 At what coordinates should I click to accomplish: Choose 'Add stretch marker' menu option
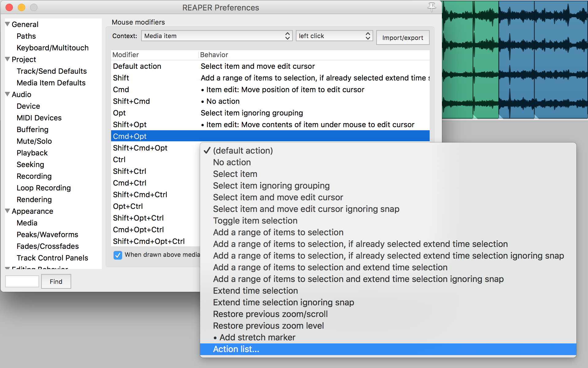257,338
